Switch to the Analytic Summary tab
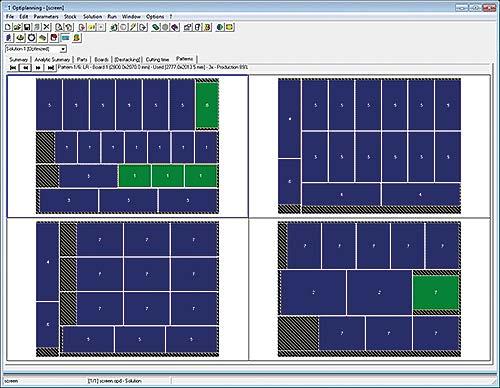The image size is (500, 388). [52, 59]
